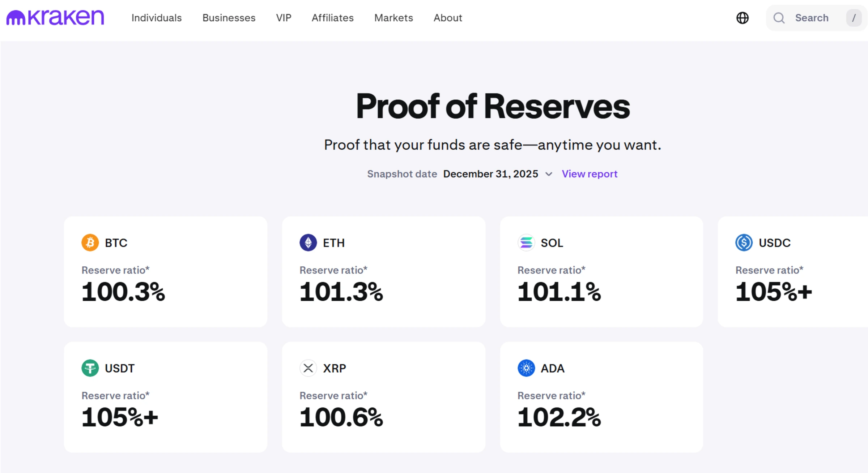Screen dimensions: 868x473
Task: Click the Tether USDT coin icon
Action: point(90,368)
